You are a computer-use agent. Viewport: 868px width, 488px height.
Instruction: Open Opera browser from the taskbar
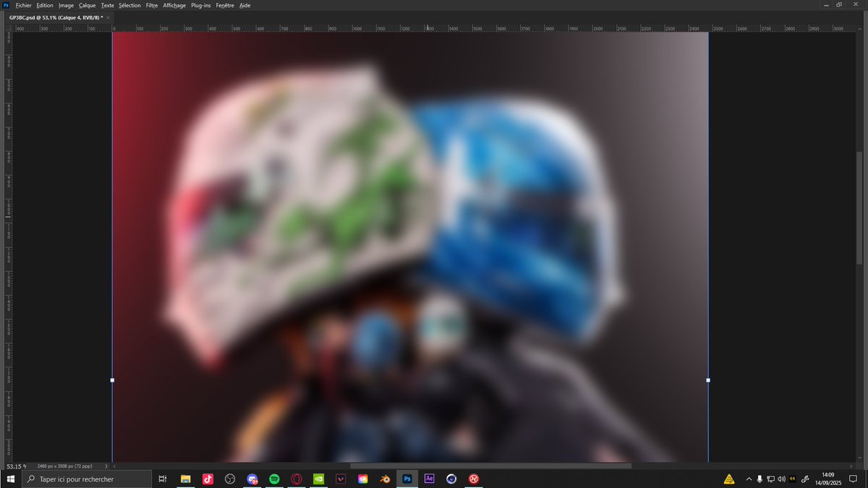297,479
